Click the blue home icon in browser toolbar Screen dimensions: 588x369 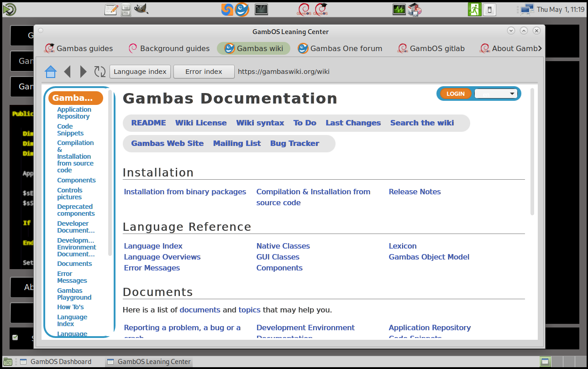click(x=50, y=72)
